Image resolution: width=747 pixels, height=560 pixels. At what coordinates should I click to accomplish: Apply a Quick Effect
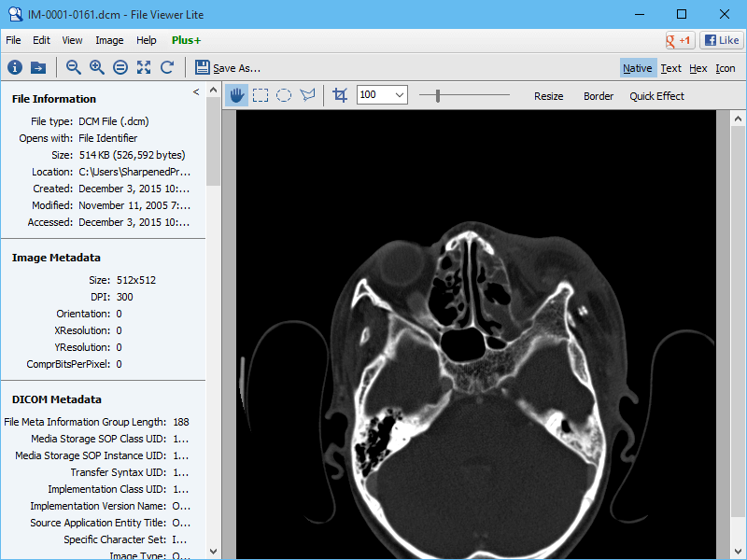[x=656, y=95]
